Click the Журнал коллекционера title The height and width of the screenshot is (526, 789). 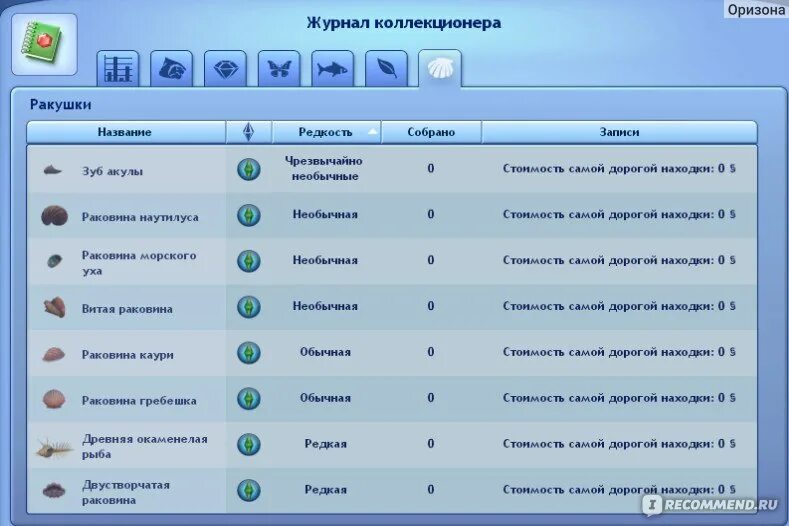click(x=404, y=23)
